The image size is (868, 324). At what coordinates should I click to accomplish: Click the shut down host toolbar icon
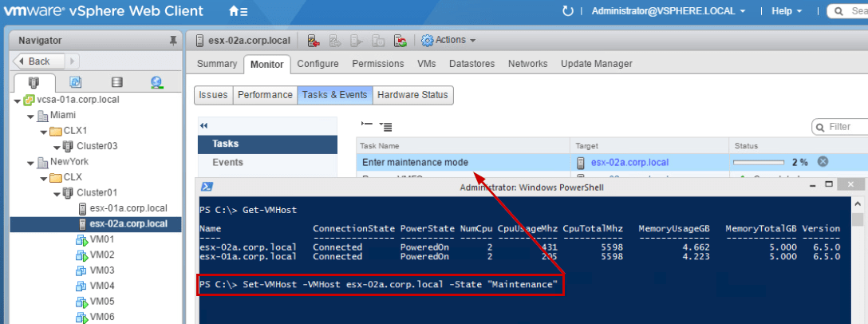pos(378,41)
